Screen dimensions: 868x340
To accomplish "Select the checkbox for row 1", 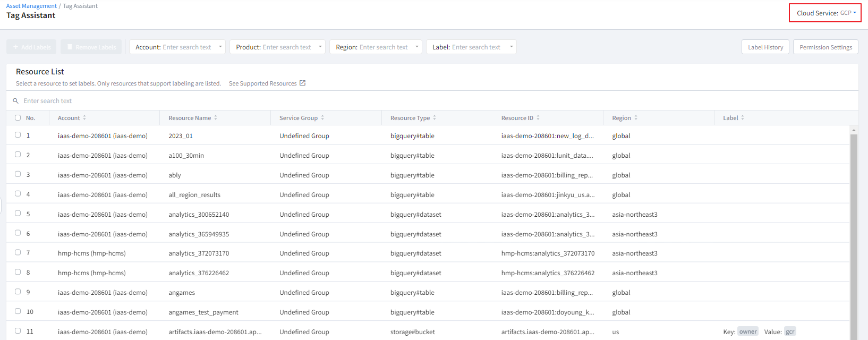I will coord(18,135).
